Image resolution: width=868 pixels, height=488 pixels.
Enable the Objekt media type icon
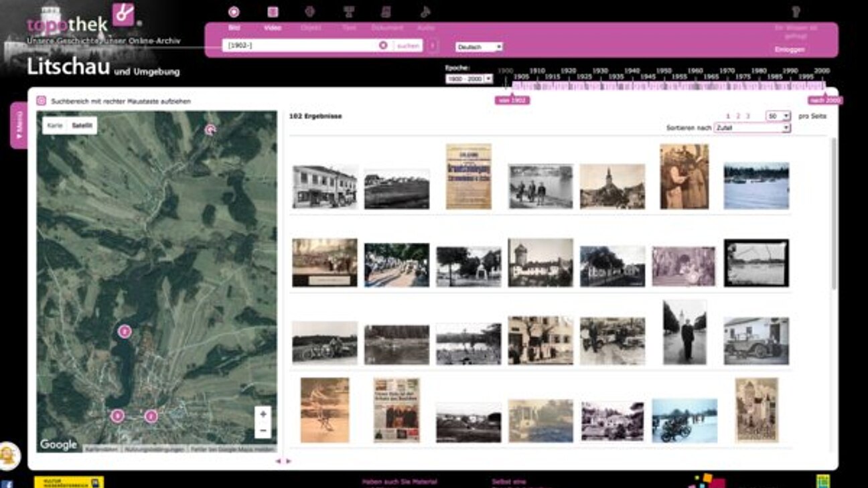[310, 11]
